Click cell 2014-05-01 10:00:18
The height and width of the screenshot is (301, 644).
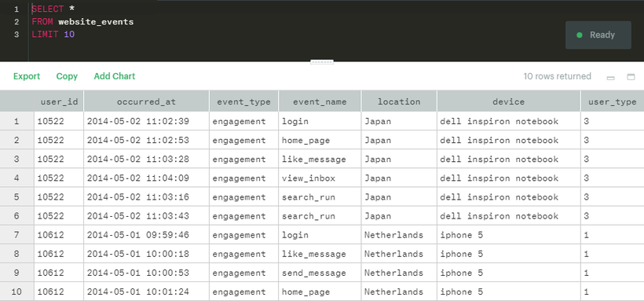click(x=146, y=254)
